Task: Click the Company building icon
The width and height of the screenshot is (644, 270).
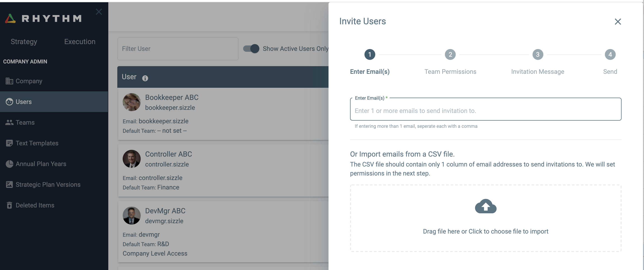Action: tap(9, 81)
